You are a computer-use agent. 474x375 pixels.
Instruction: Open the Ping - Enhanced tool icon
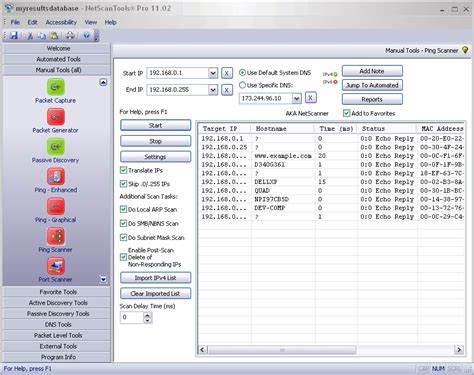(56, 176)
